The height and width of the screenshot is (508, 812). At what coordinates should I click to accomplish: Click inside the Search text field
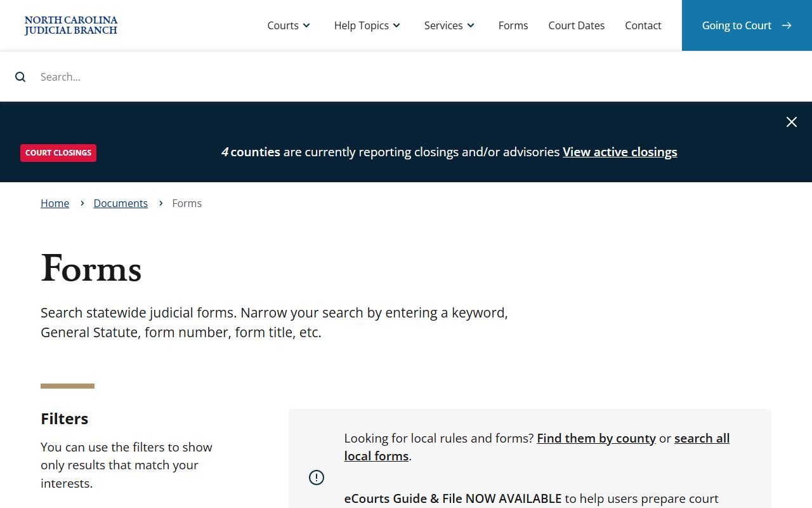click(406, 77)
